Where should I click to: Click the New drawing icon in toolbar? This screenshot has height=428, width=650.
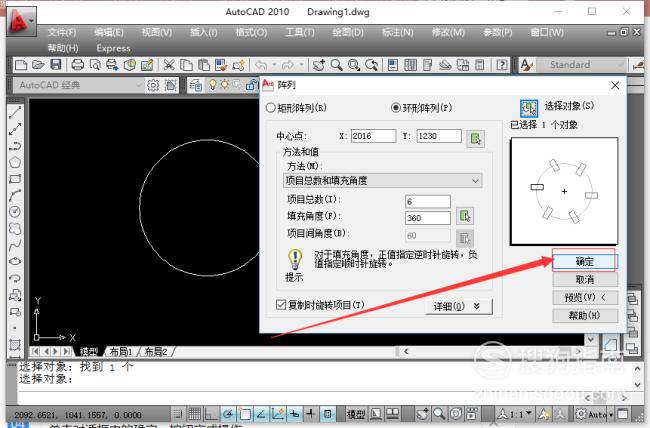pyautogui.click(x=21, y=65)
